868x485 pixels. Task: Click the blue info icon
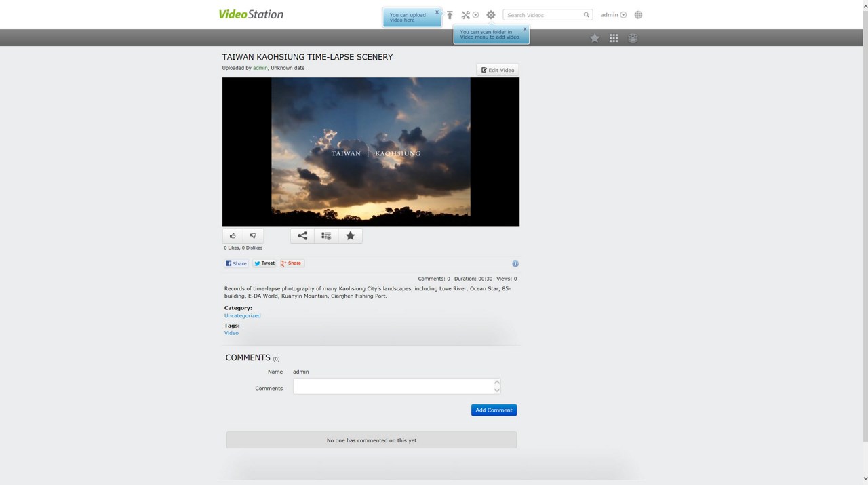[515, 263]
